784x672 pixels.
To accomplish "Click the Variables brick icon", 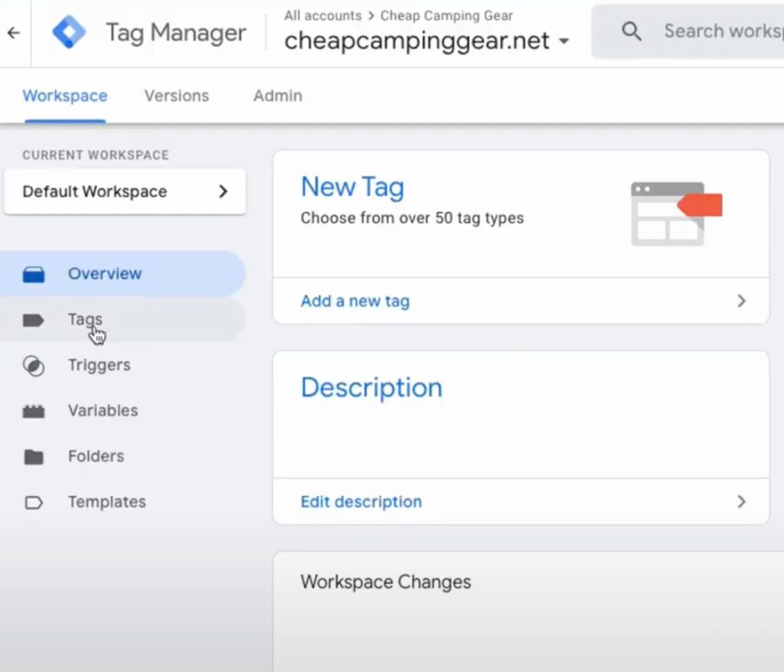I will [34, 411].
